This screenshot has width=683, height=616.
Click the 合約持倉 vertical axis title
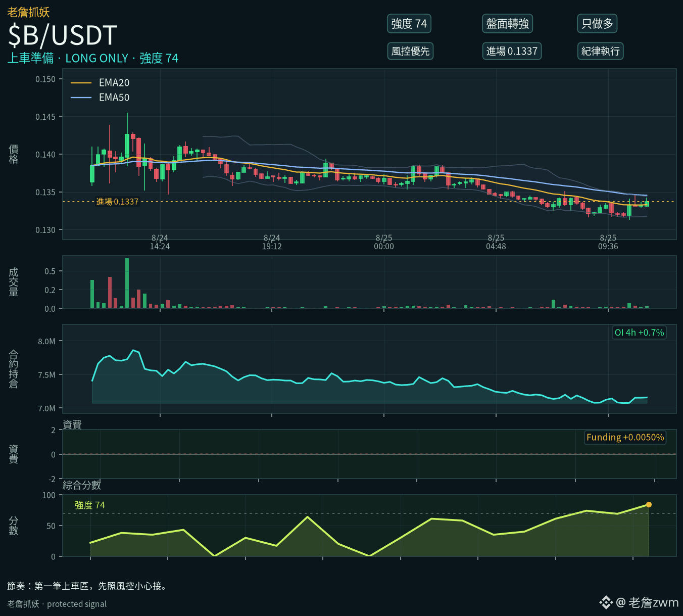click(x=14, y=369)
